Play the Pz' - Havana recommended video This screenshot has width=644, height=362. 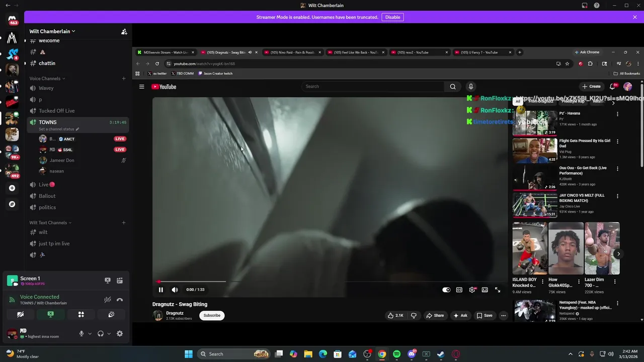535,123
